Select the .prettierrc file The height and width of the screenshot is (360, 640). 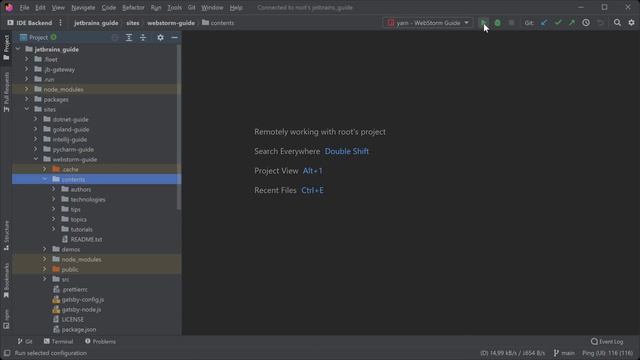(x=75, y=289)
